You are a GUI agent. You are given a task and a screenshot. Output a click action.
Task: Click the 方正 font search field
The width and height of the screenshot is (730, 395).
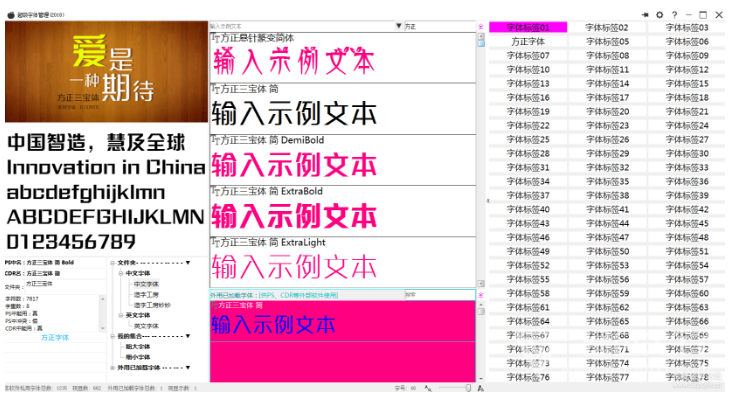click(x=439, y=27)
